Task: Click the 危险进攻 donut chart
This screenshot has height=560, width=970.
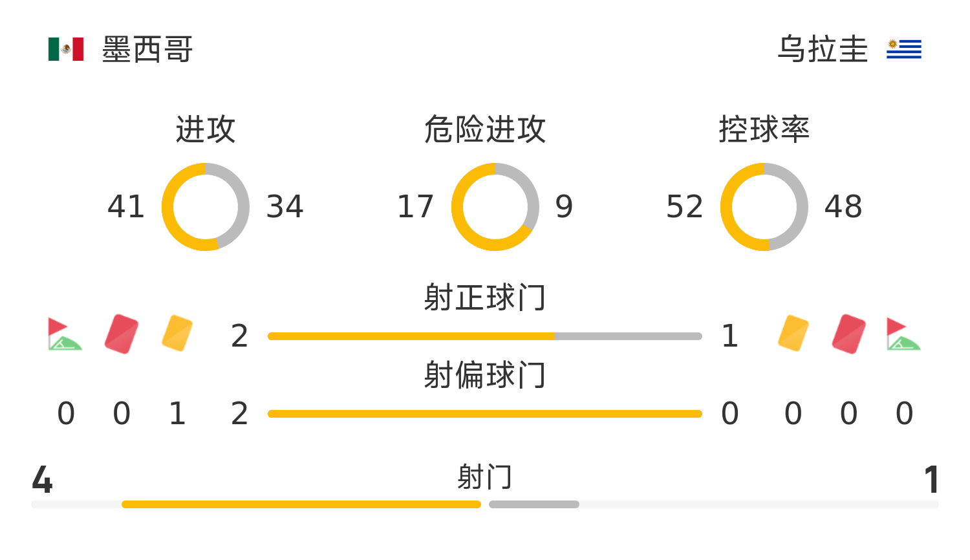Action: pos(495,207)
